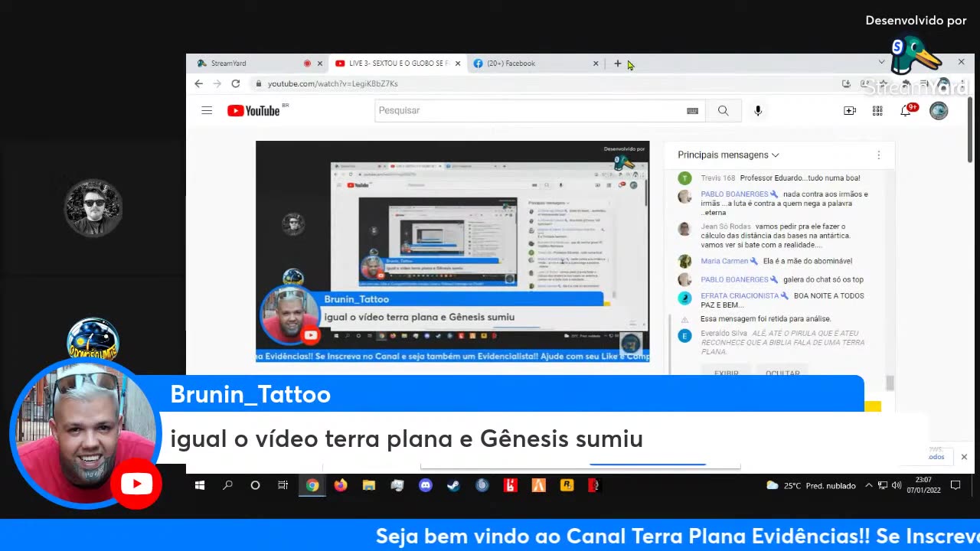Open the browser tab search chevron
Viewport: 980px width, 551px height.
pos(881,62)
